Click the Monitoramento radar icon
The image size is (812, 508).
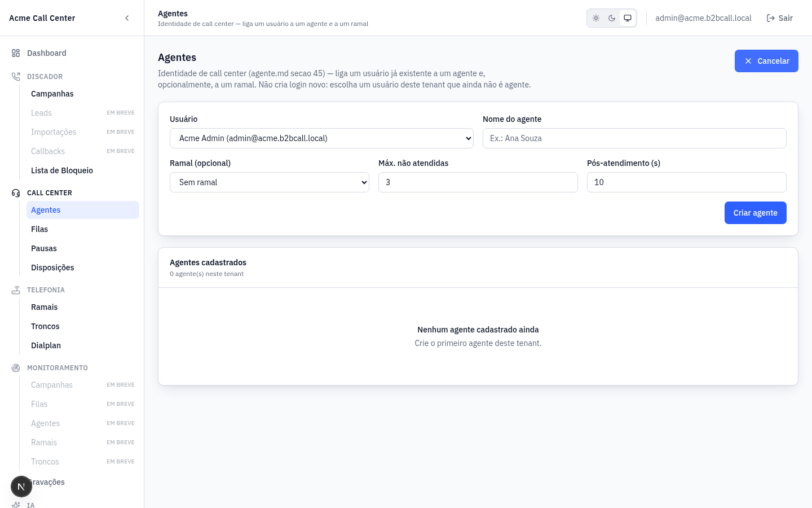tap(16, 368)
